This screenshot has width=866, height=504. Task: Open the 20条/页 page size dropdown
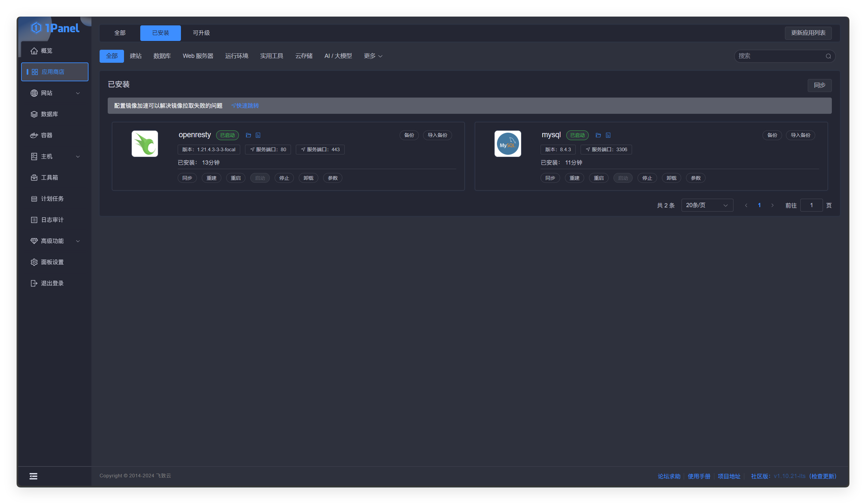[707, 205]
